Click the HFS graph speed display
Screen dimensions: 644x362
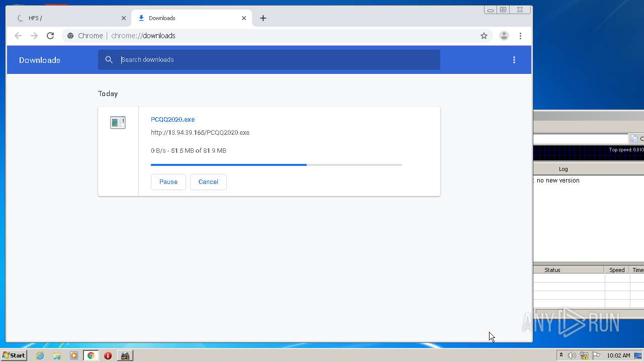(589, 153)
